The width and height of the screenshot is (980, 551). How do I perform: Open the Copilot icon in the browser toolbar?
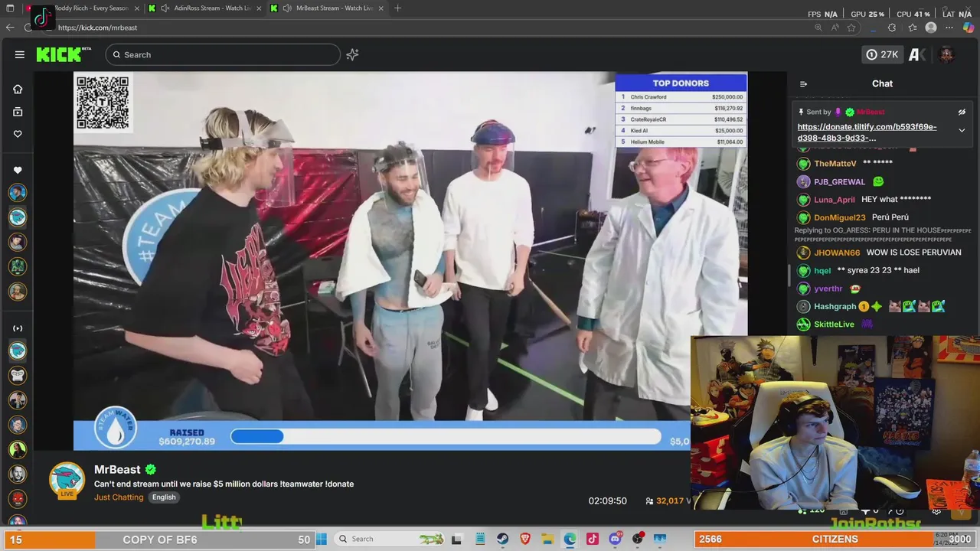point(969,28)
